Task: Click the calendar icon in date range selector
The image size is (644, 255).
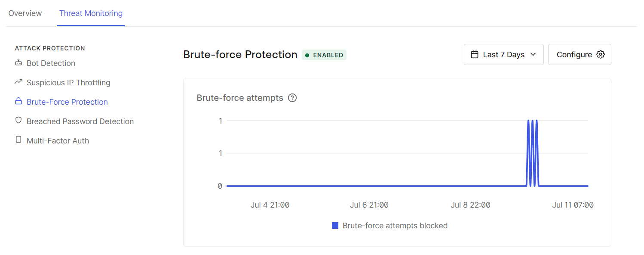Action: pyautogui.click(x=475, y=55)
